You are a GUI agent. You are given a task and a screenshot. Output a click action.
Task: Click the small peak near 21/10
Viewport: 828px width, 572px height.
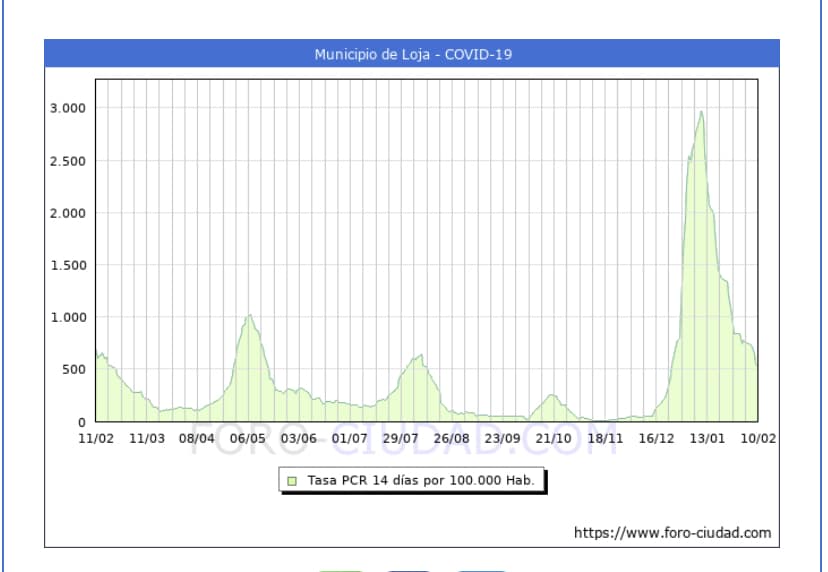[x=551, y=395]
